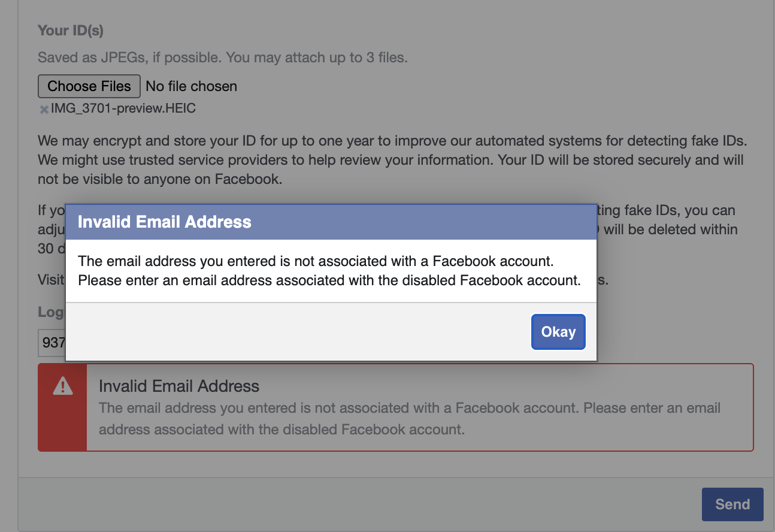Viewport: 775px width, 532px height.
Task: Click the gray error description text in the banner
Action: tap(410, 419)
